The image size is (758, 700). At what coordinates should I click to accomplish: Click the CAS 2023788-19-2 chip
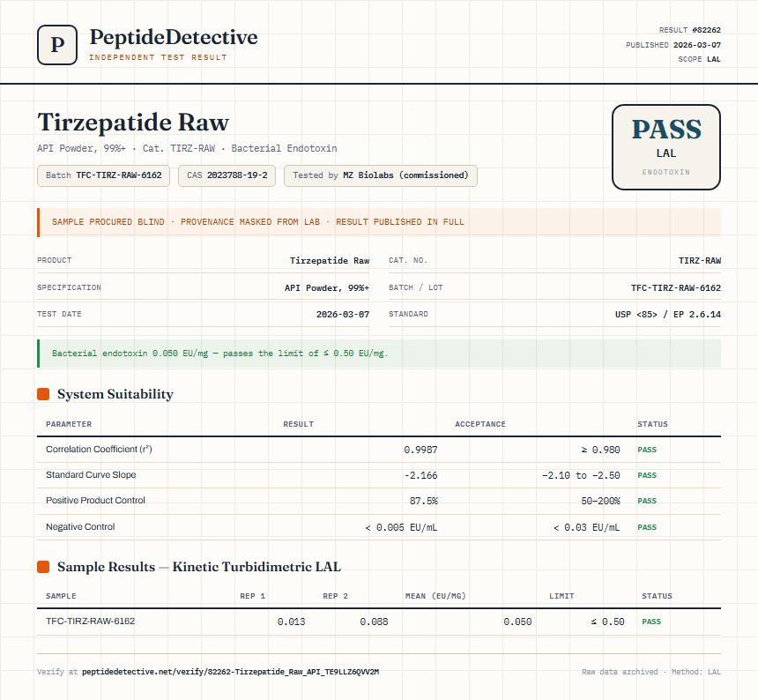pos(227,175)
